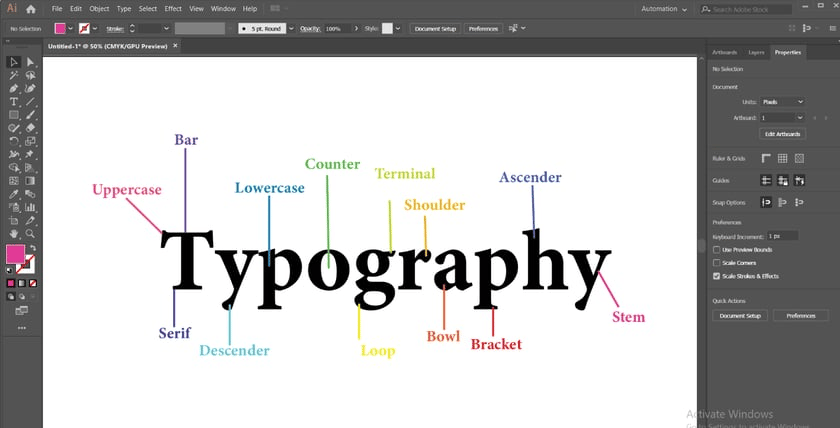The width and height of the screenshot is (840, 428).
Task: Expand the Artboard number dropdown
Action: coord(783,118)
